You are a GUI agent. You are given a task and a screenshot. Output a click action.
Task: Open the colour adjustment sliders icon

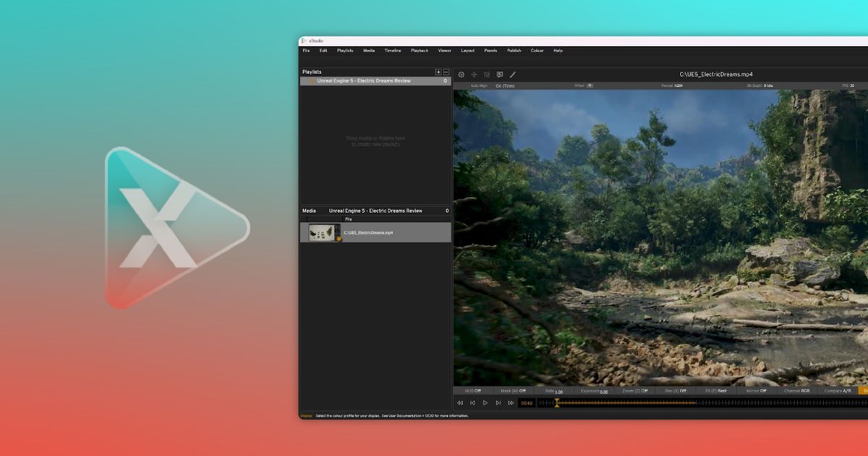click(x=487, y=75)
